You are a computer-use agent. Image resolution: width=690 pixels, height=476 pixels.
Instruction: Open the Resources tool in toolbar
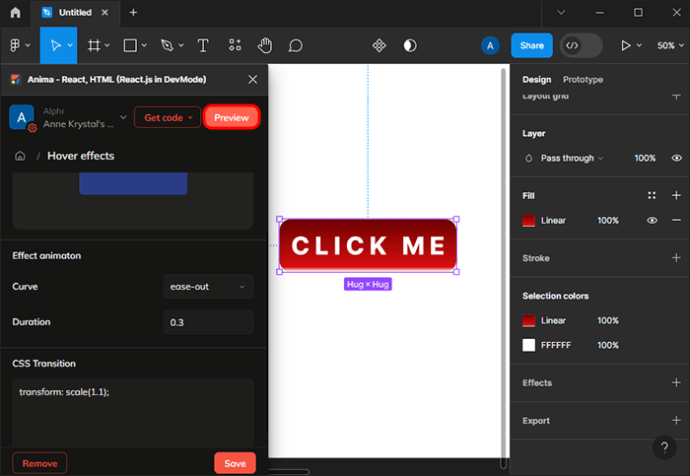(234, 46)
